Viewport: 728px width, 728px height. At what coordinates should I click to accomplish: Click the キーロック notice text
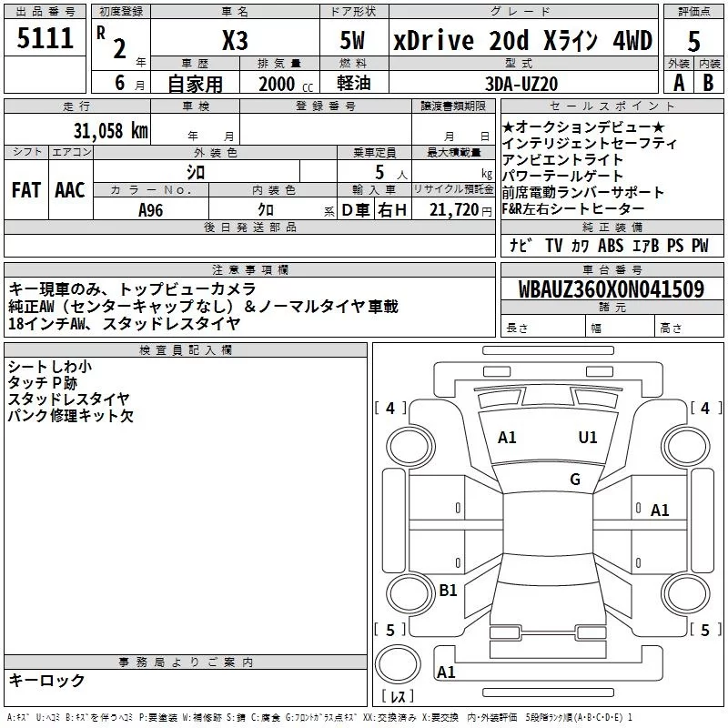tap(47, 681)
